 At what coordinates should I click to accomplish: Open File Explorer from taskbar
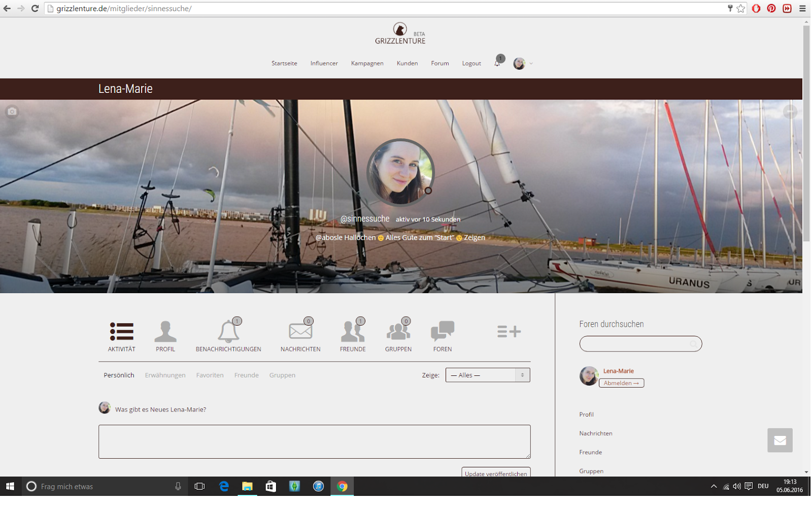pos(247,486)
